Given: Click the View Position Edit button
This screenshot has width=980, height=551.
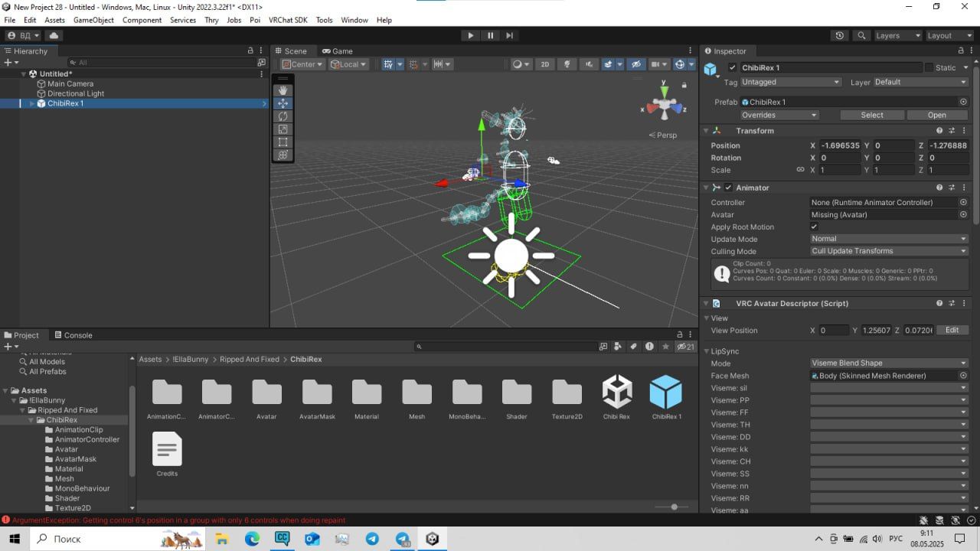Looking at the screenshot, I should 952,331.
